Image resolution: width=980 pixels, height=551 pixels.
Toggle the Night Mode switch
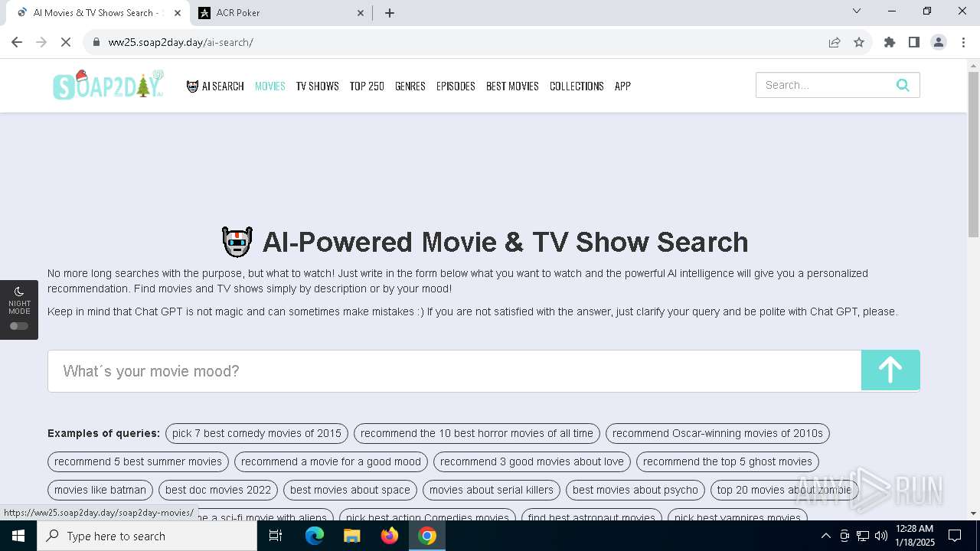(19, 326)
